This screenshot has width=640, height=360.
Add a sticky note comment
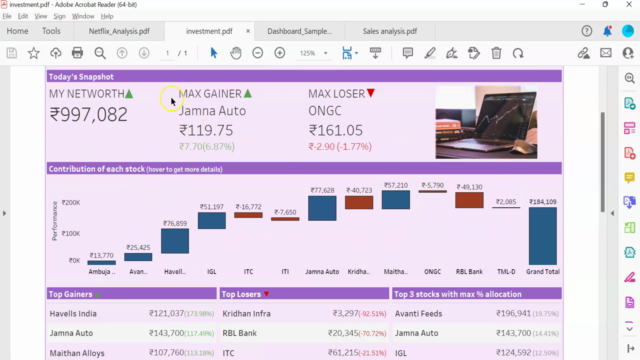pyautogui.click(x=407, y=53)
